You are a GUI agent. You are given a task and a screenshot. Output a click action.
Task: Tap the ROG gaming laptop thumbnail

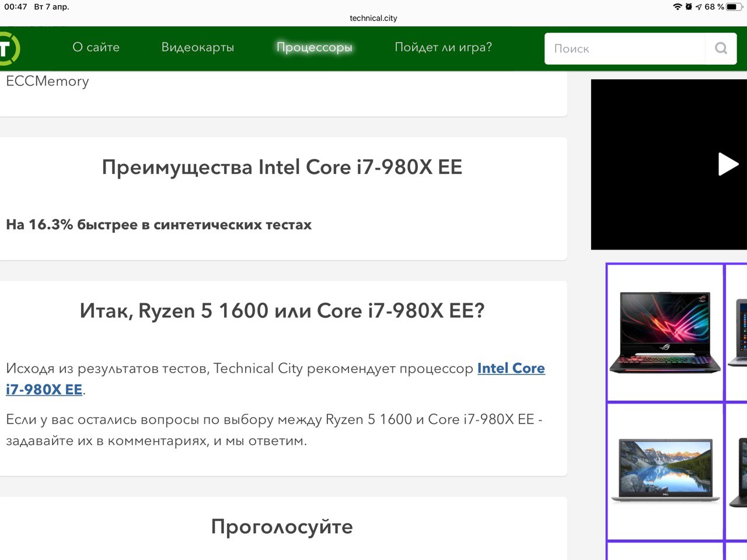tap(665, 332)
